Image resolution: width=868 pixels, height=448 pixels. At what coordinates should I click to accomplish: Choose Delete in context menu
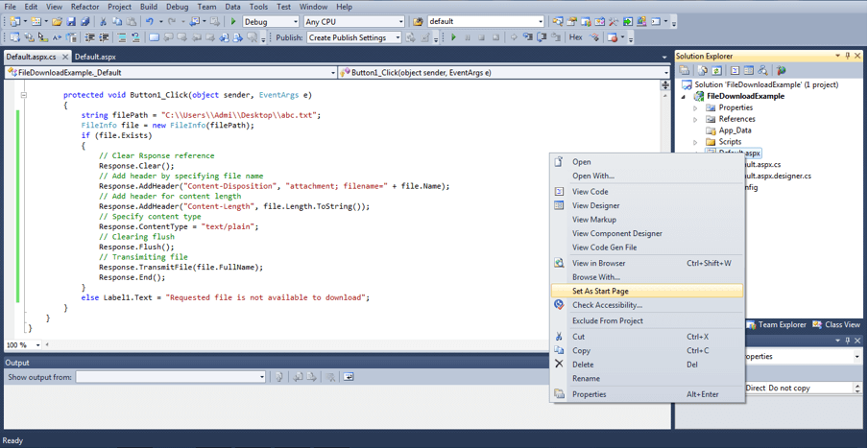(x=647, y=365)
